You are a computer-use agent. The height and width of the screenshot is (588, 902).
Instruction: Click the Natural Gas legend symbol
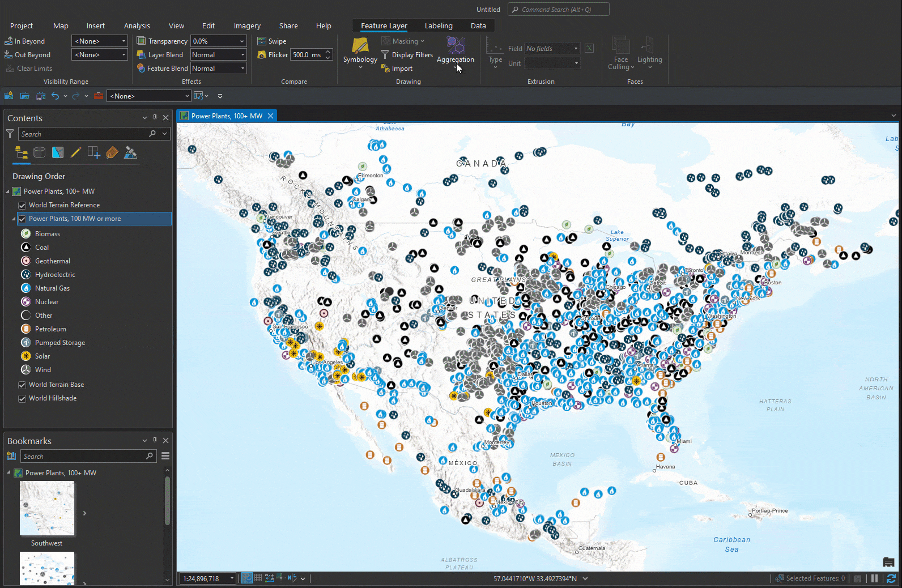25,288
